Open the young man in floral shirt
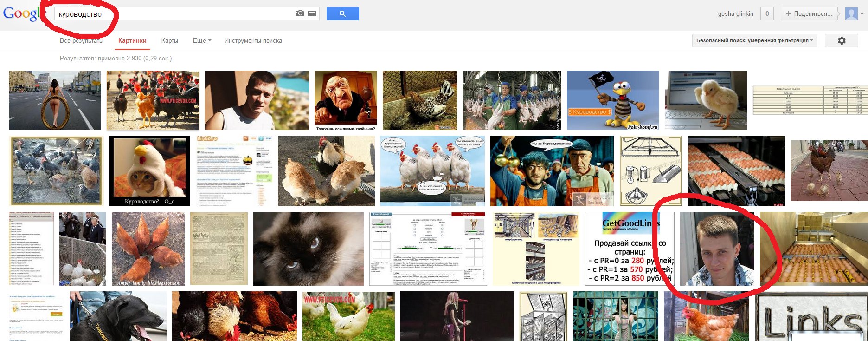The width and height of the screenshot is (868, 341). [717, 249]
